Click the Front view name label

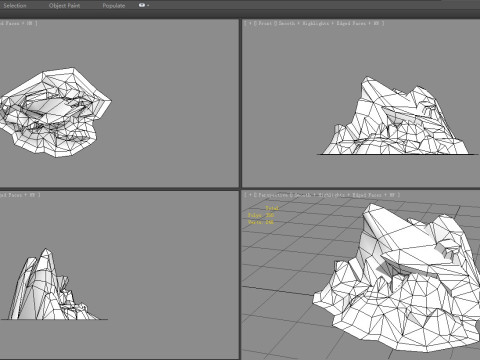pyautogui.click(x=265, y=23)
